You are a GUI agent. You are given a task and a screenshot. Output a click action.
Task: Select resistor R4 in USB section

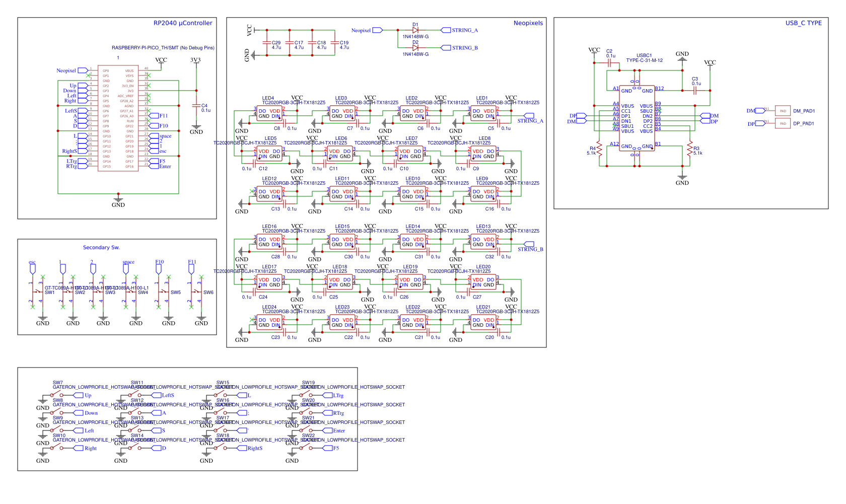599,149
